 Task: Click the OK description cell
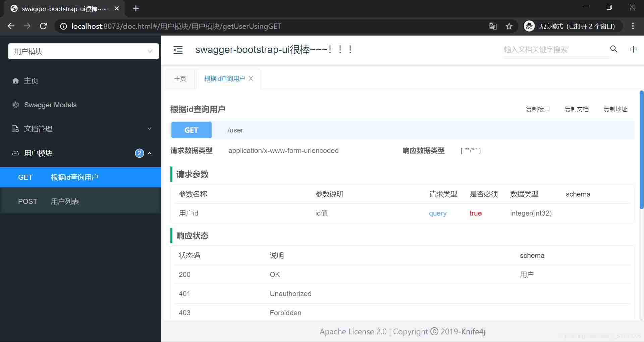coord(275,275)
